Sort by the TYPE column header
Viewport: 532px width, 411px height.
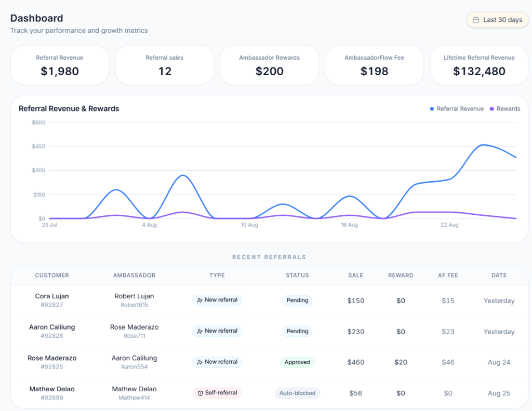pos(217,276)
